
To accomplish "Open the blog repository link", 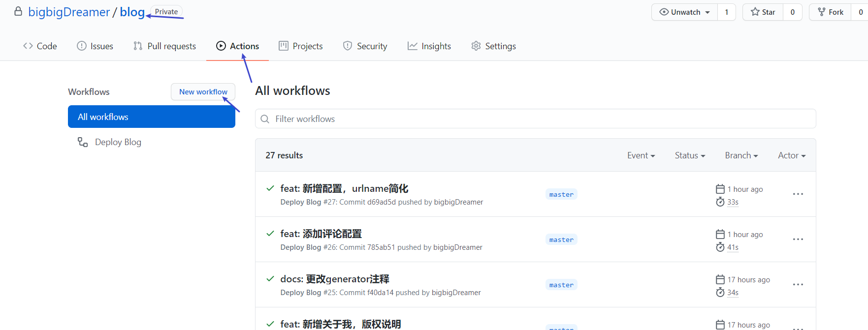I will point(132,12).
